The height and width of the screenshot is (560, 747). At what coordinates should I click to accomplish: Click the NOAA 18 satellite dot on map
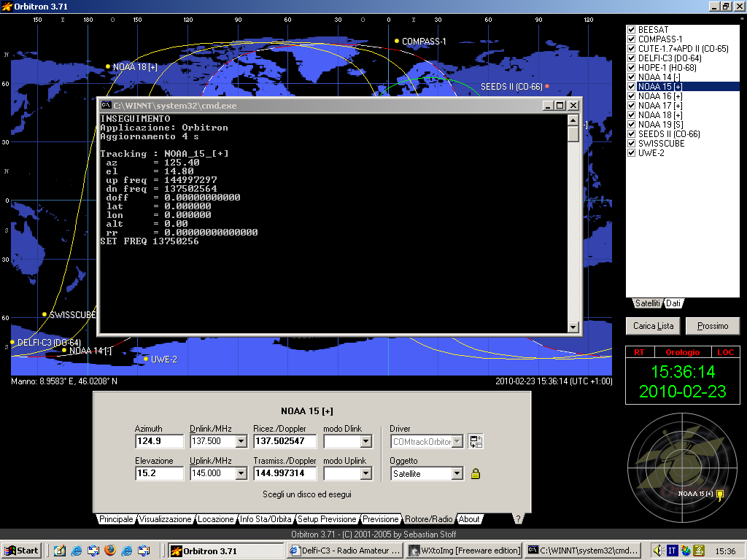click(108, 66)
